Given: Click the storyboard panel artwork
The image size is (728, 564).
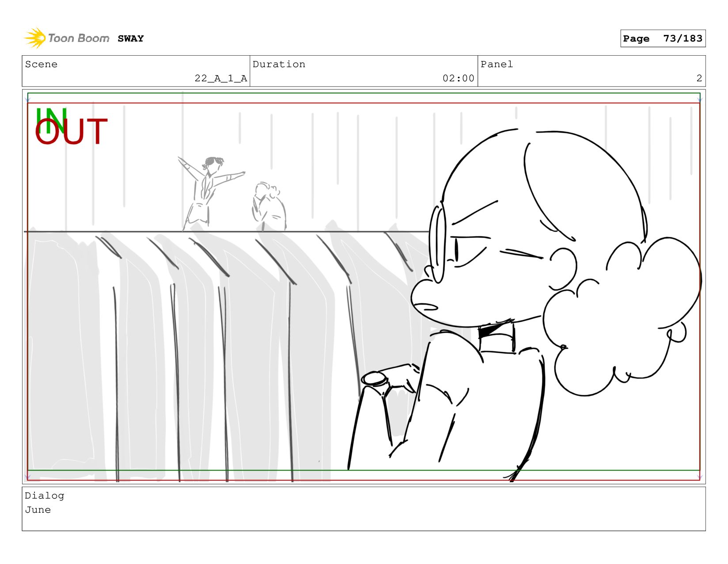Looking at the screenshot, I should [364, 286].
